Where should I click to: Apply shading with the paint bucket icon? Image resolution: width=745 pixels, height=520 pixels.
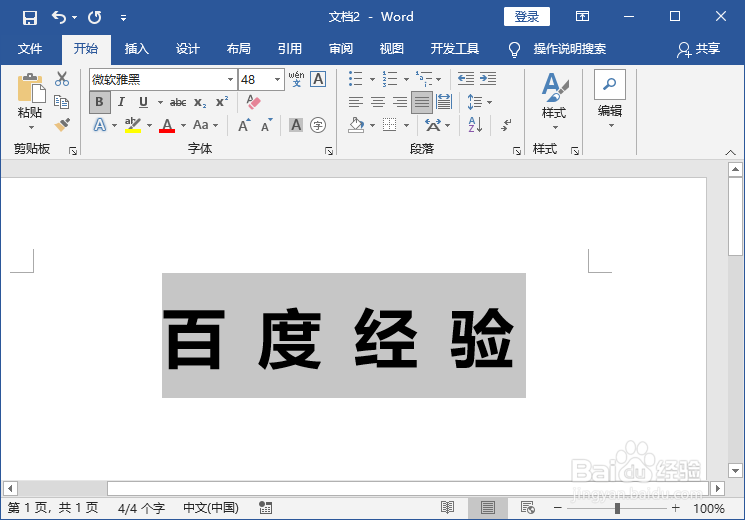(x=356, y=125)
